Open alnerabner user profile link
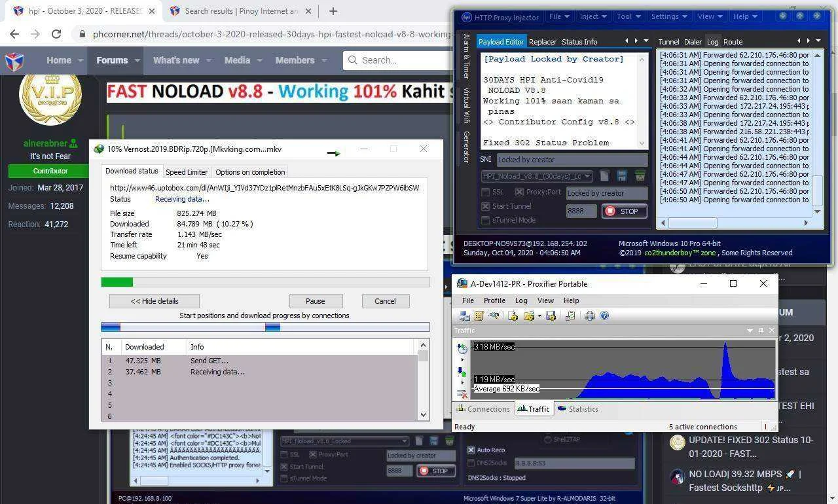Viewport: 838px width, 504px height. click(45, 143)
